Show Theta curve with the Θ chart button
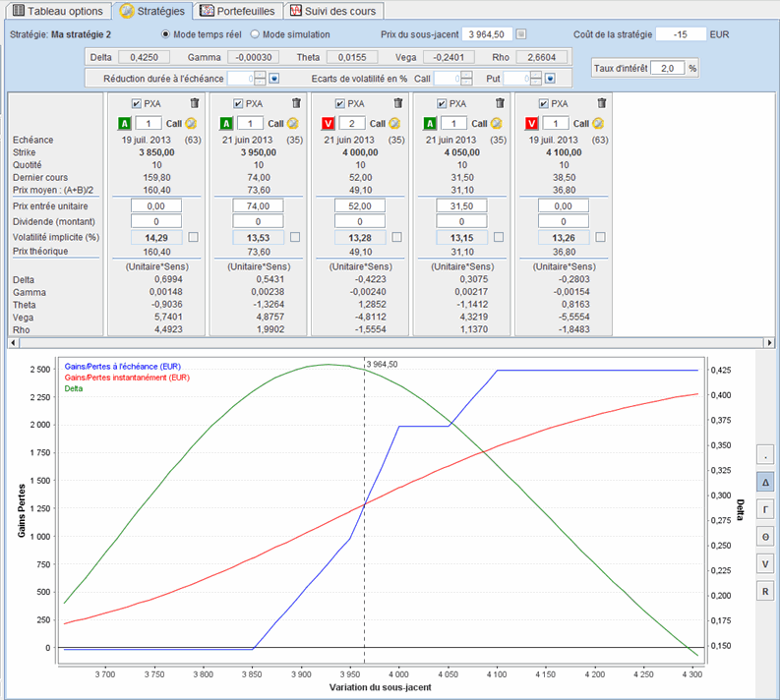Screen dimensions: 780x700 click(764, 537)
